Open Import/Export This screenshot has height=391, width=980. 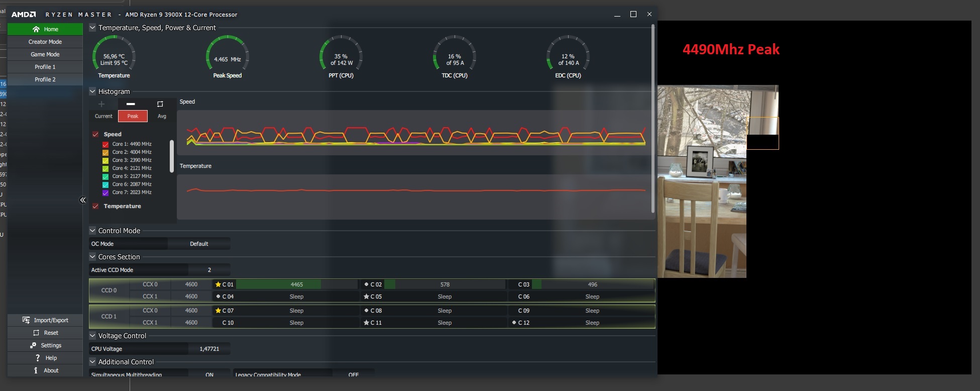[45, 320]
